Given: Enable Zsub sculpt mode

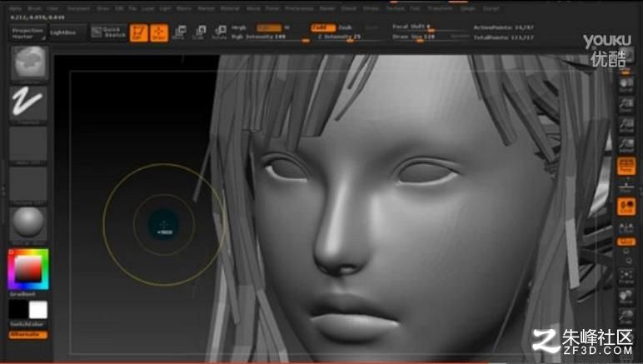Looking at the screenshot, I should [346, 27].
